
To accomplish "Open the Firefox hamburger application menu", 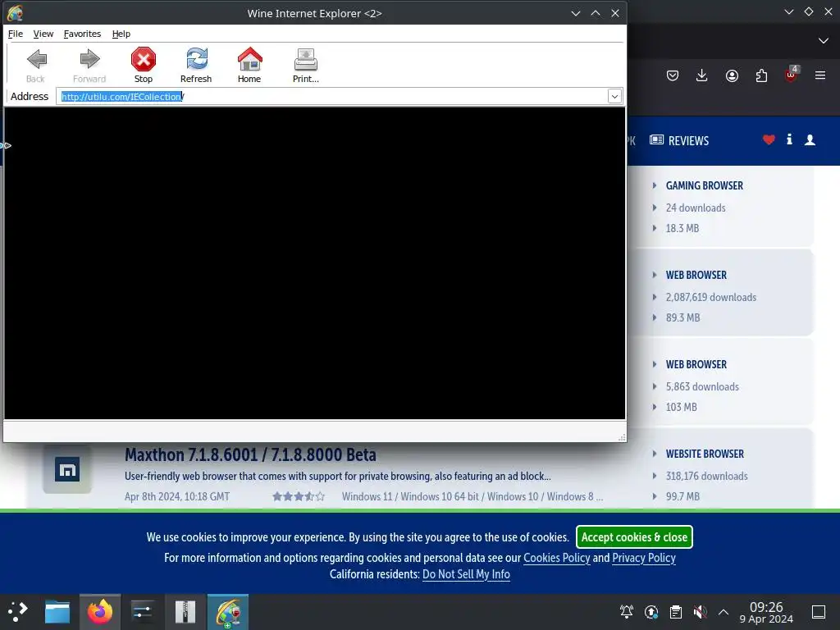I will click(820, 75).
